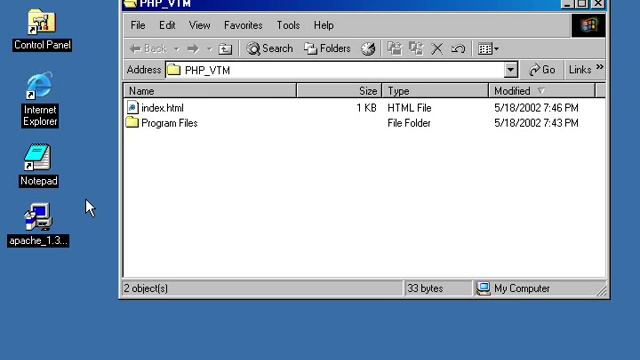Screen dimensions: 640x360
Task: Minimize the PHP_VTM window
Action: point(567,4)
